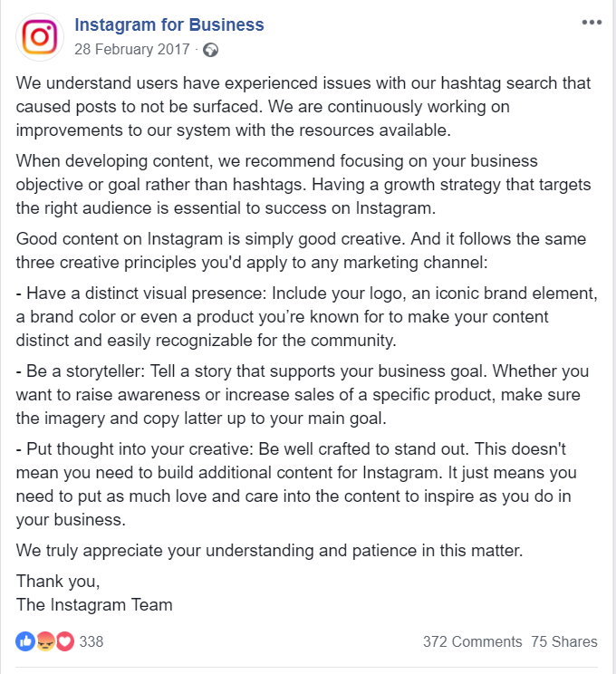Click the blue Like reaction icon

click(x=25, y=641)
